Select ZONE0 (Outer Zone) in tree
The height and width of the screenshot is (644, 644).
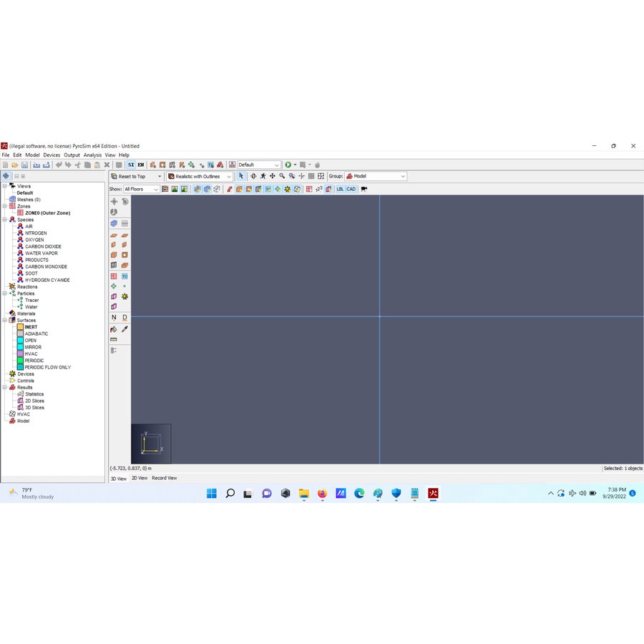point(47,213)
